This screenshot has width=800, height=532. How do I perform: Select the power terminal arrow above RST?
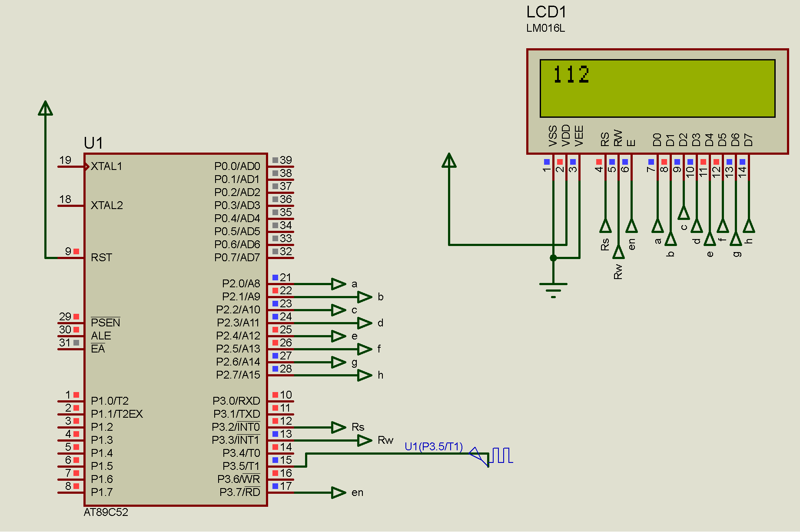click(x=45, y=109)
